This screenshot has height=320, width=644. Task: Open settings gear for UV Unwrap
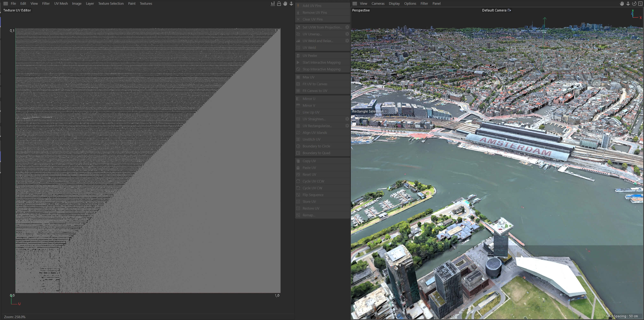tap(347, 34)
